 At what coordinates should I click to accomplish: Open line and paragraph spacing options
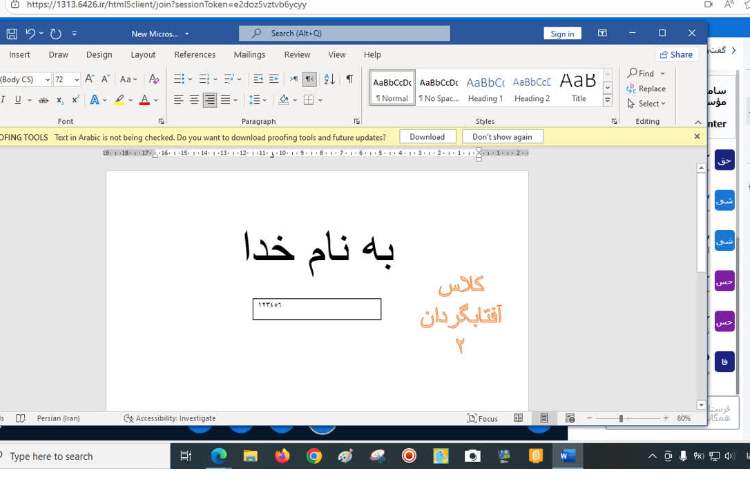[x=254, y=100]
